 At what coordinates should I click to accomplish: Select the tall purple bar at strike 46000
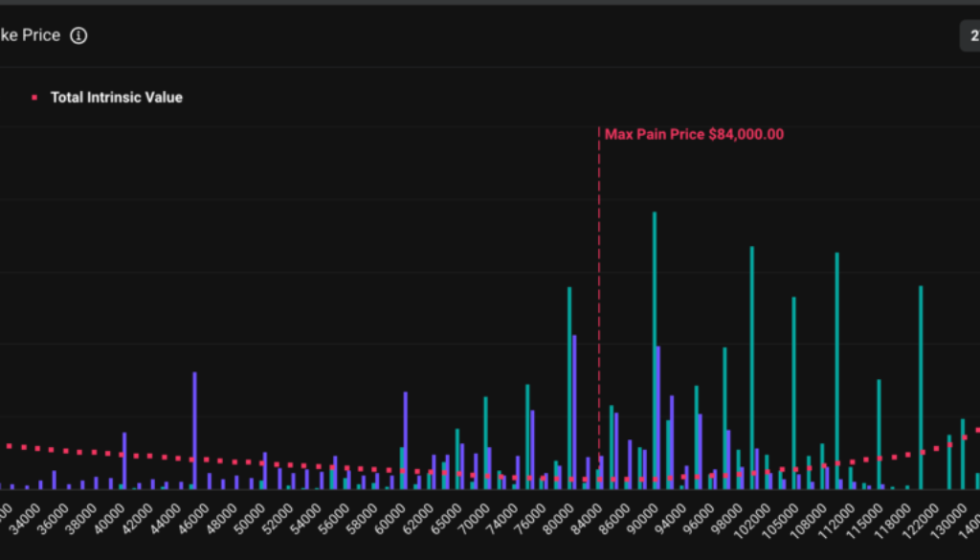(x=194, y=431)
